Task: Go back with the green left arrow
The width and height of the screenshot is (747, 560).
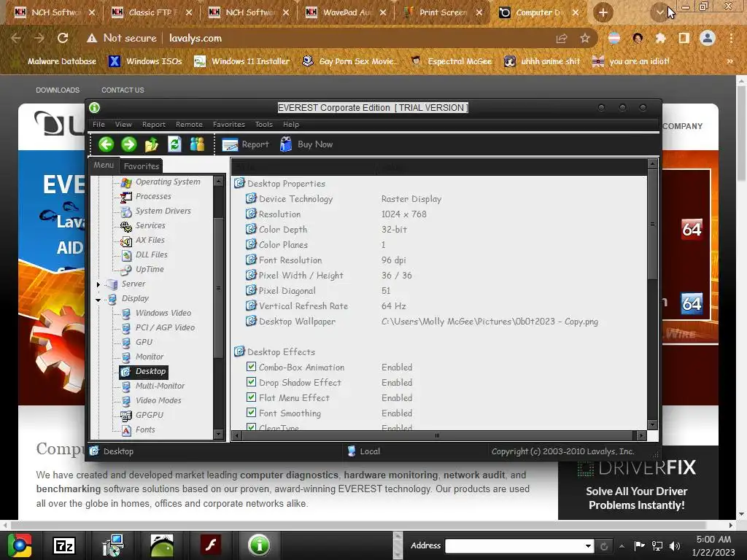Action: (106, 144)
